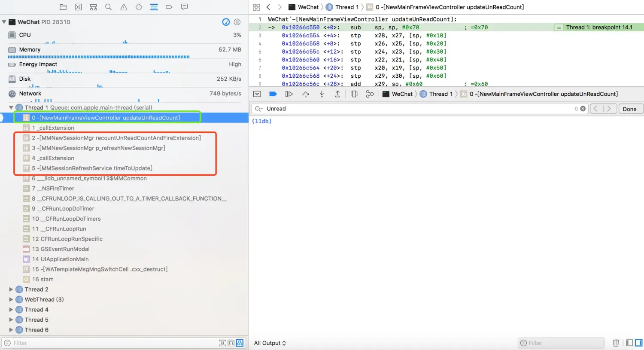Select the Energy Impact gauge row
Screen dimensions: 644x350
[x=124, y=66]
